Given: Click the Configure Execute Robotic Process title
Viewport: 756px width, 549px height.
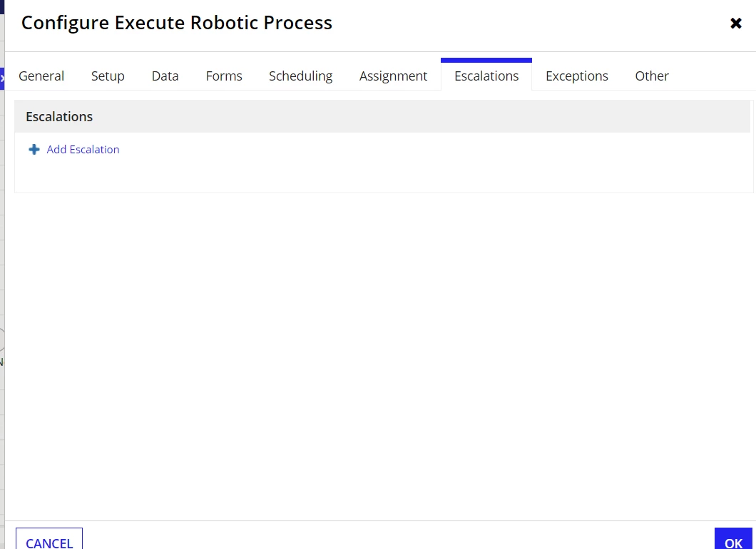Looking at the screenshot, I should 177,23.
